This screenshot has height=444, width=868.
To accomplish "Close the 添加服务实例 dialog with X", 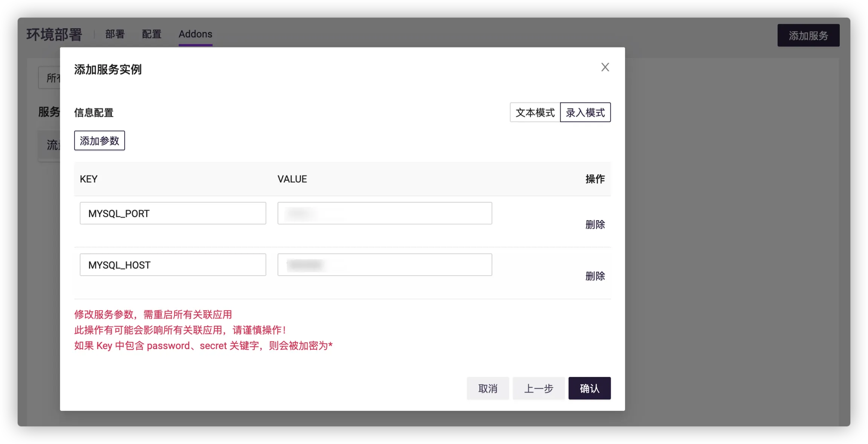I will [x=605, y=67].
